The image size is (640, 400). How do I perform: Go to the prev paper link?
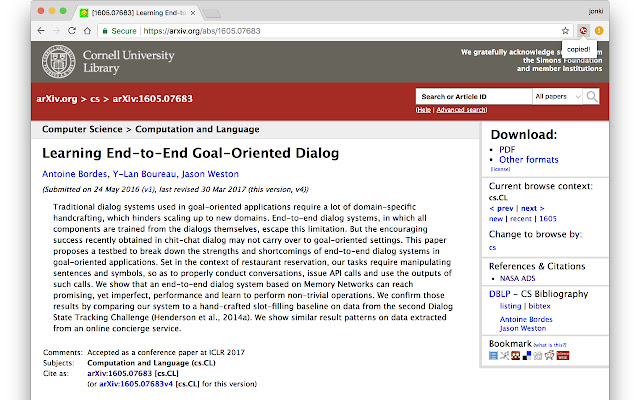pos(501,208)
